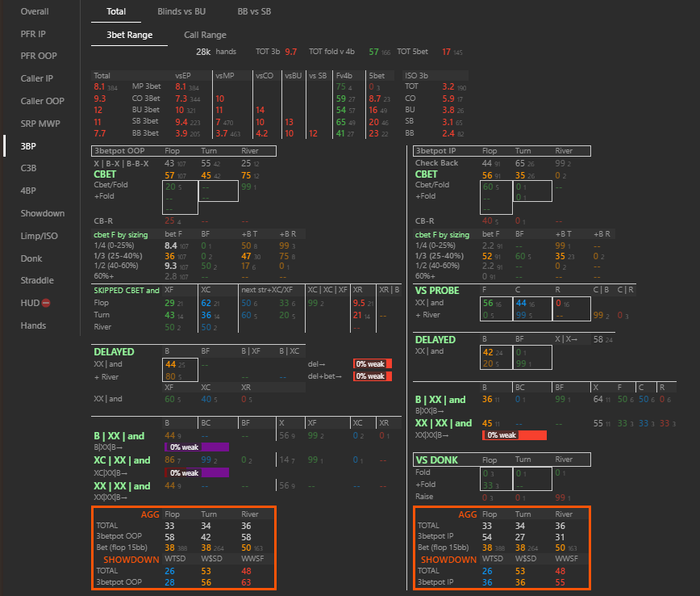The width and height of the screenshot is (700, 596).
Task: Select PFR OOP in sidebar
Action: coord(38,56)
